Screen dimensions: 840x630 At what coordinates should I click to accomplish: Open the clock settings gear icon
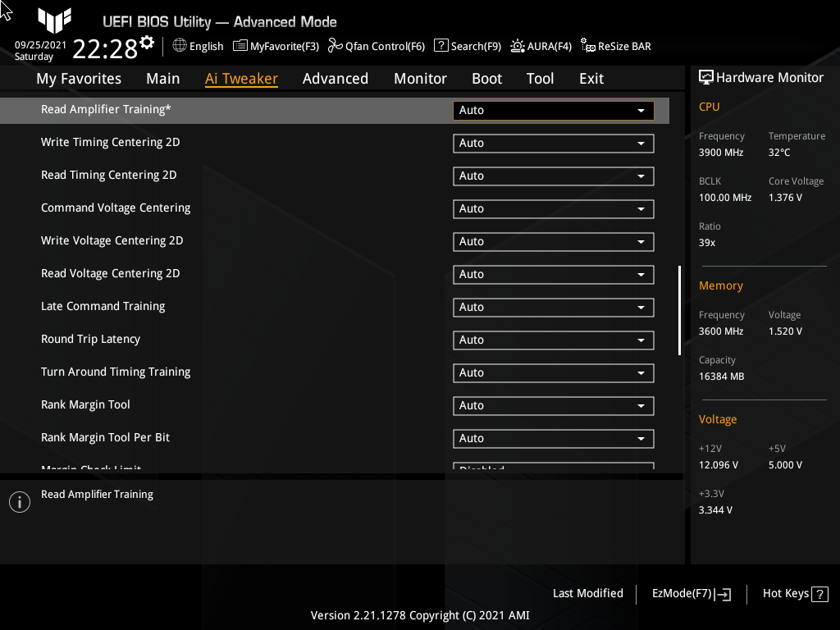pyautogui.click(x=147, y=43)
